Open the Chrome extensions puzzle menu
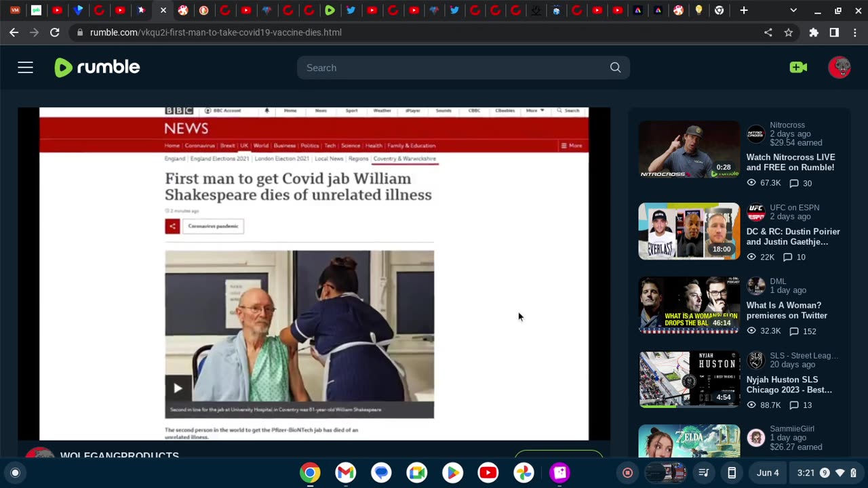 (x=814, y=32)
